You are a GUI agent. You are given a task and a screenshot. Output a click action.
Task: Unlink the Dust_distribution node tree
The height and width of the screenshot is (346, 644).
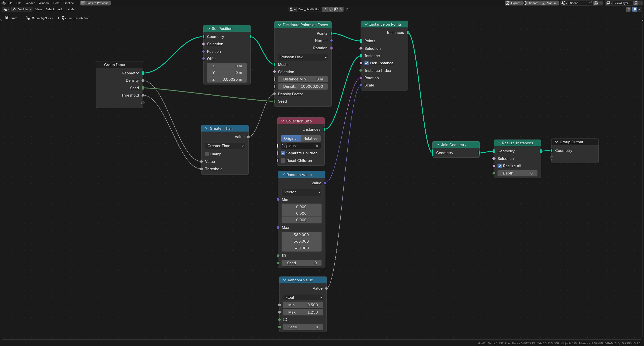point(341,9)
